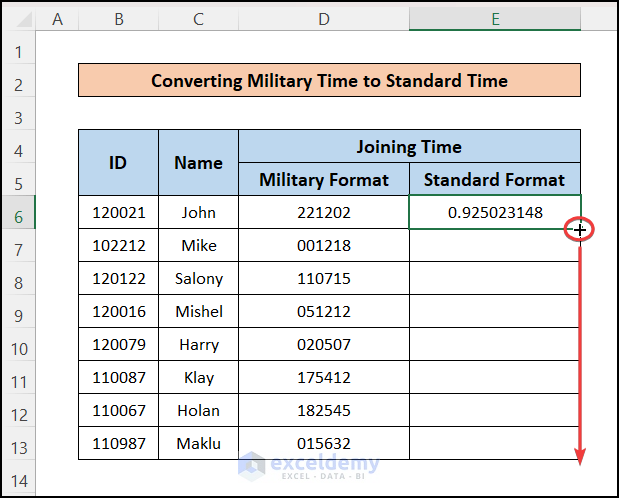
Task: Click the title cell 'Converting Military Time to Standard Time'
Action: 329,80
